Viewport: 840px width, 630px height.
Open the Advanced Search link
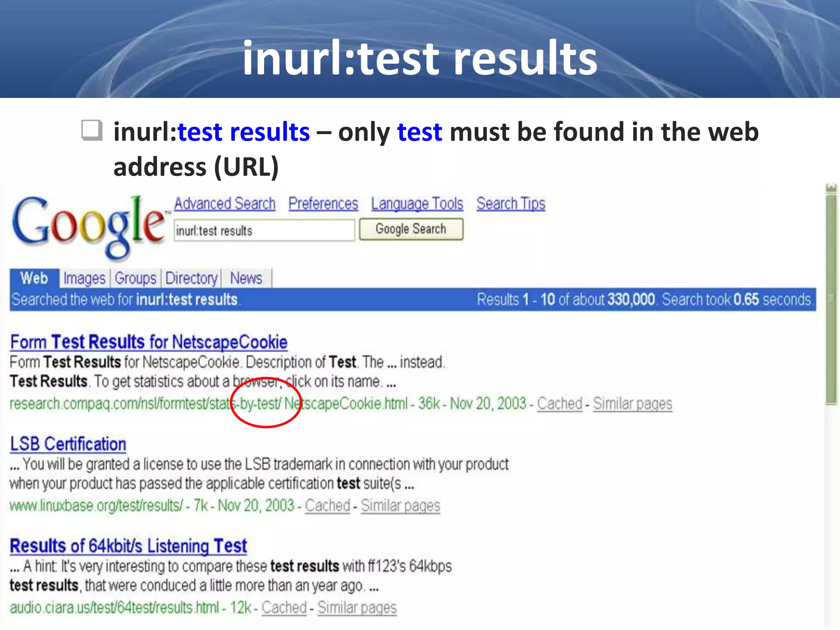225,204
